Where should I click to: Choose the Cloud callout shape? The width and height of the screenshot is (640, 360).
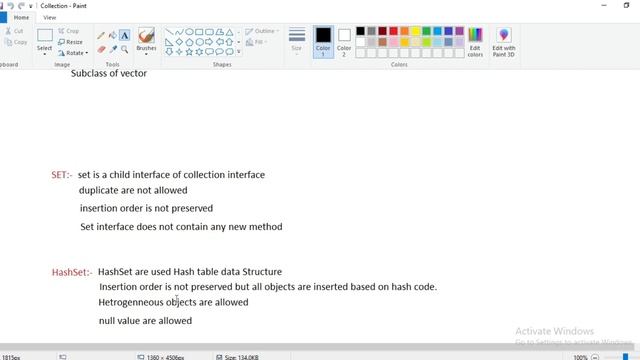[229, 52]
